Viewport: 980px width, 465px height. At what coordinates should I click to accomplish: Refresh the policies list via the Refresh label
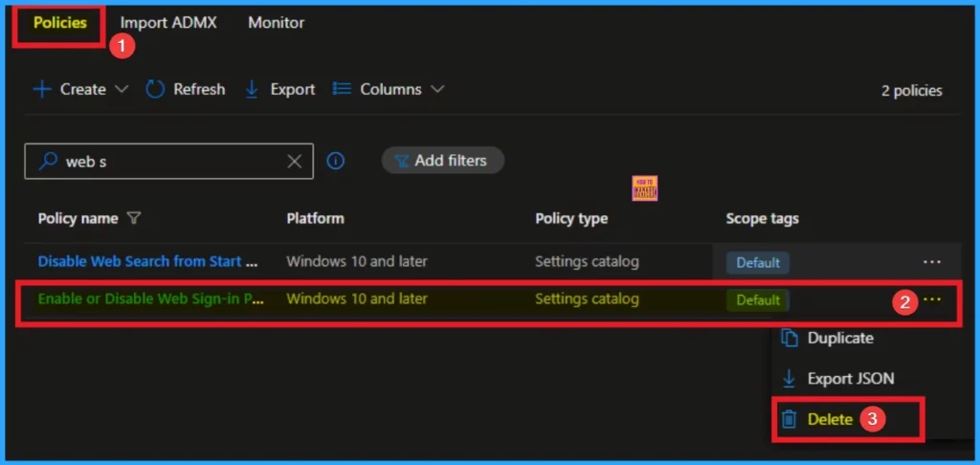point(199,89)
